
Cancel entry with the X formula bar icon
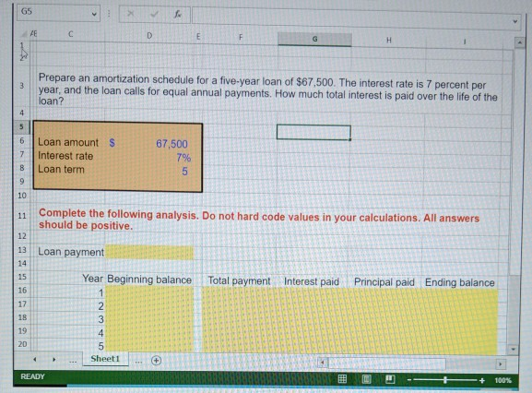[x=130, y=14]
